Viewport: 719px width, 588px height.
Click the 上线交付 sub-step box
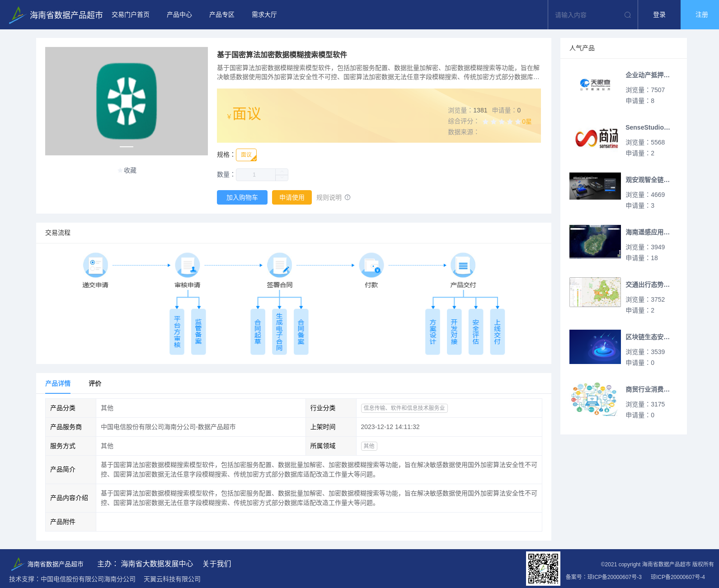(498, 332)
